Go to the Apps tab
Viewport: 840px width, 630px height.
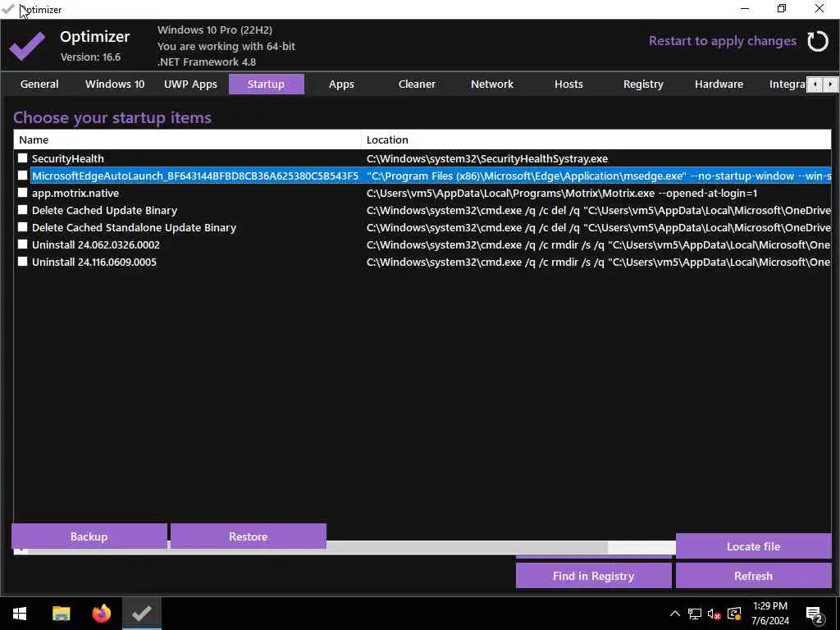point(341,84)
